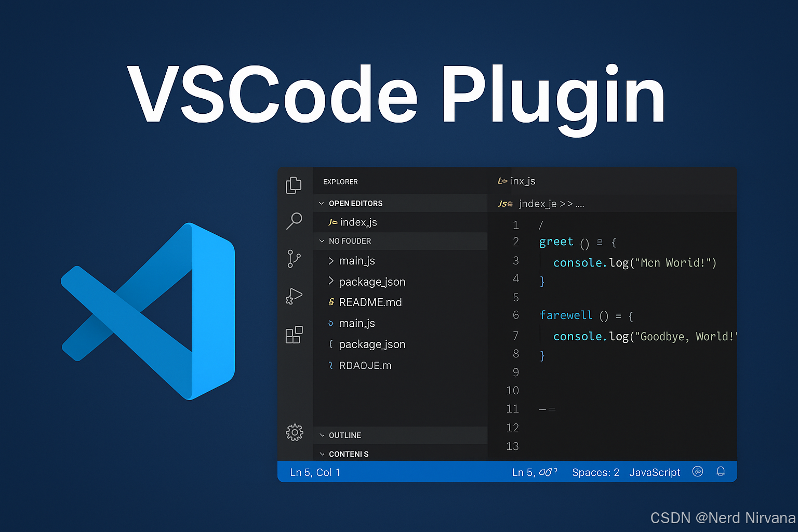Click the greet function name on line 2
This screenshot has width=798, height=532.
point(556,242)
